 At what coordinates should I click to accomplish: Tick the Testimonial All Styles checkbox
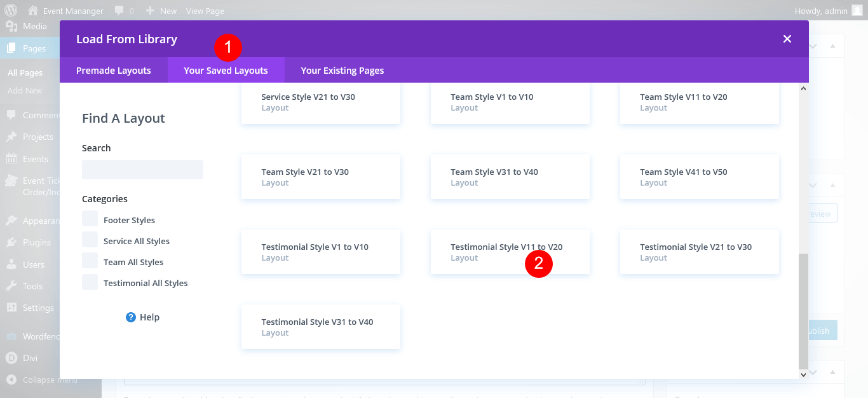90,282
